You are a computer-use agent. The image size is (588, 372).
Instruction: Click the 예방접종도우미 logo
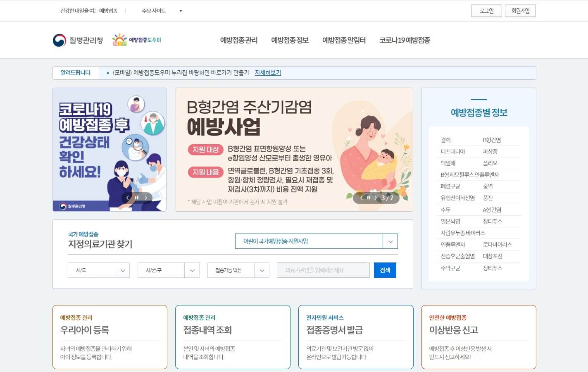(x=137, y=40)
